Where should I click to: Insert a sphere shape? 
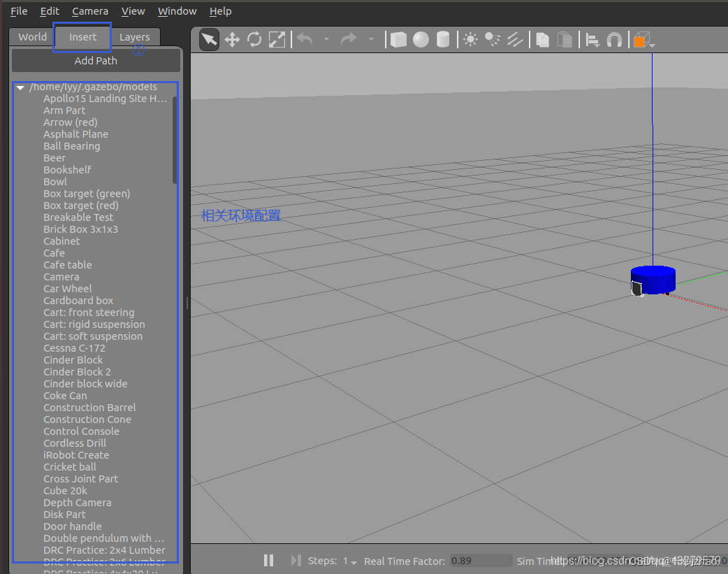[421, 40]
